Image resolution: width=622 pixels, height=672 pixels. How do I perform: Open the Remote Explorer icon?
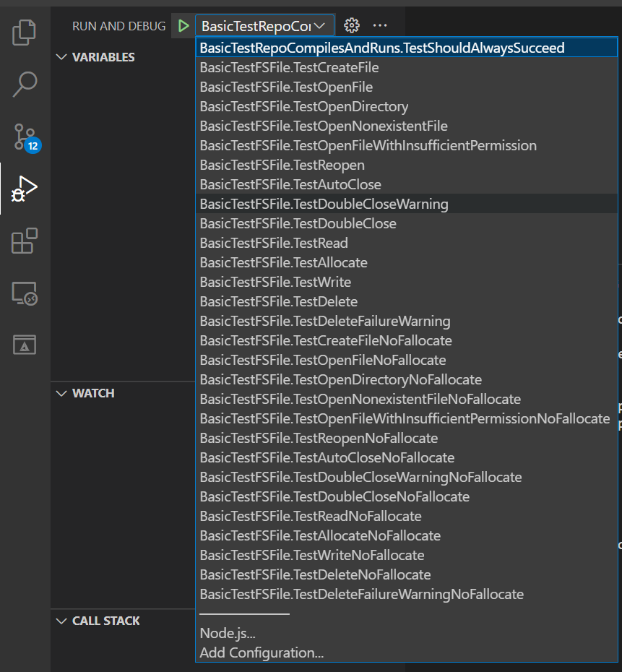pyautogui.click(x=25, y=294)
